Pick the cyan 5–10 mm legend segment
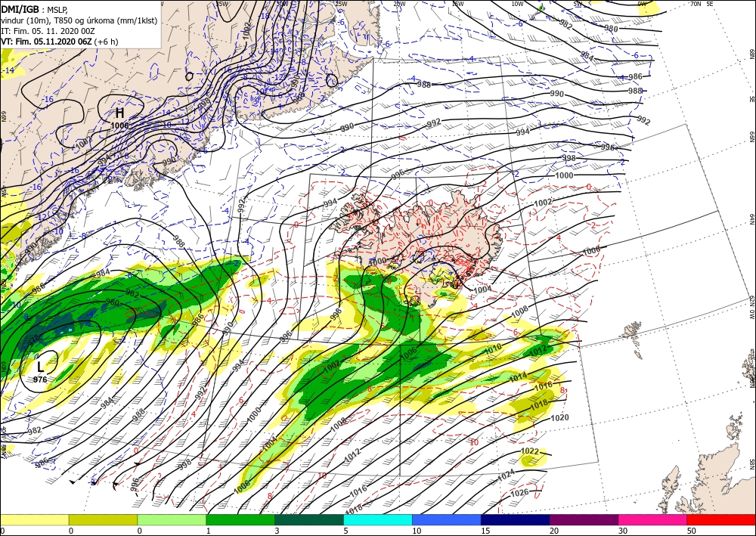This screenshot has width=756, height=536. [378, 519]
